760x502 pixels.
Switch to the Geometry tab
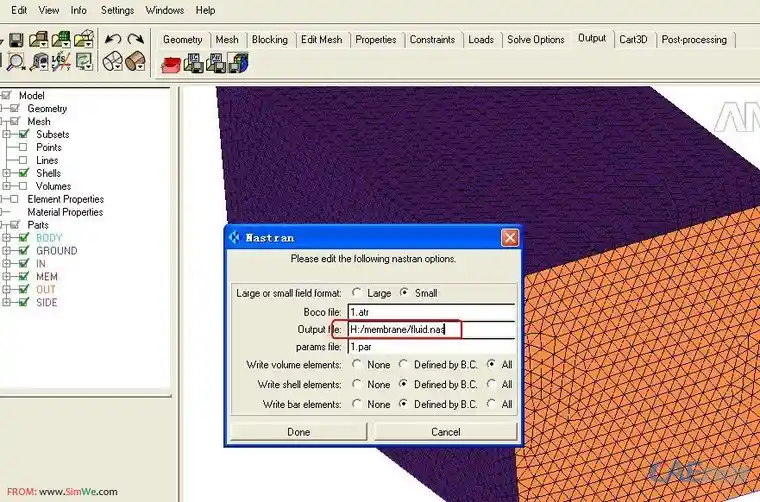click(183, 40)
